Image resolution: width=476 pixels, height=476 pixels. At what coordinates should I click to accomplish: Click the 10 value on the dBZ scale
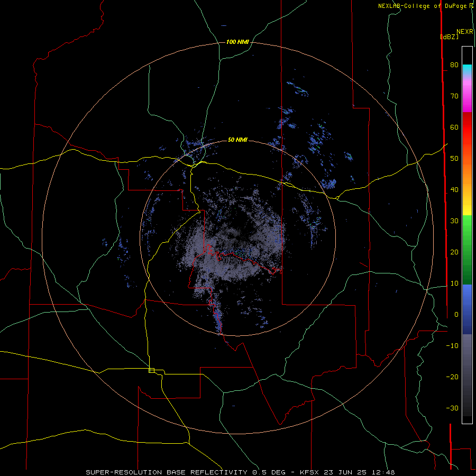tap(454, 283)
